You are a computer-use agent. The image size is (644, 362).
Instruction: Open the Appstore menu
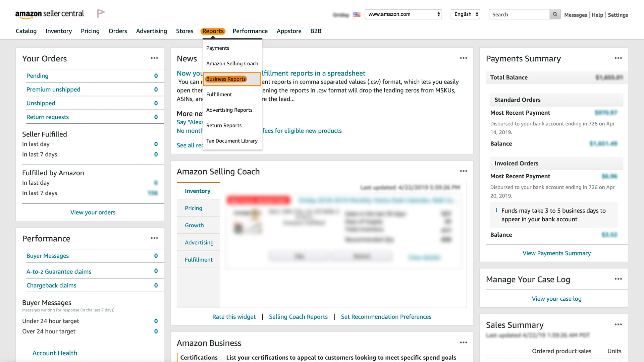(289, 31)
